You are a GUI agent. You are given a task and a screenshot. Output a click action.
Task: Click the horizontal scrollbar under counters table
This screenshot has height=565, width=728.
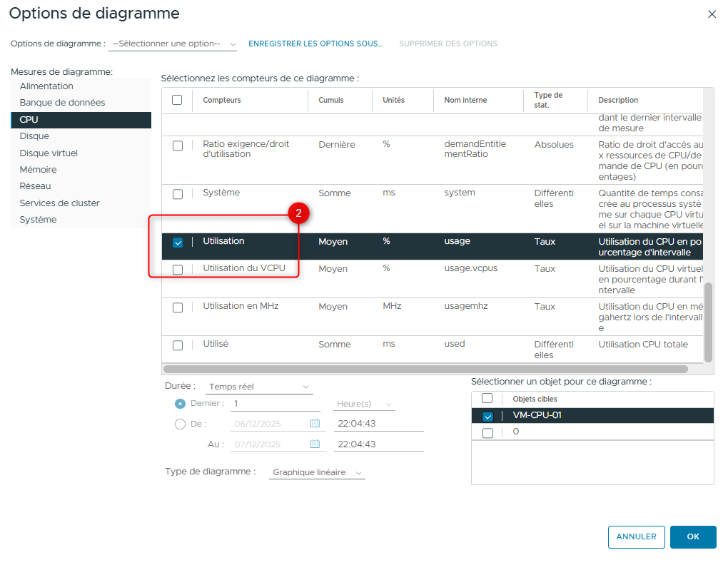[425, 370]
